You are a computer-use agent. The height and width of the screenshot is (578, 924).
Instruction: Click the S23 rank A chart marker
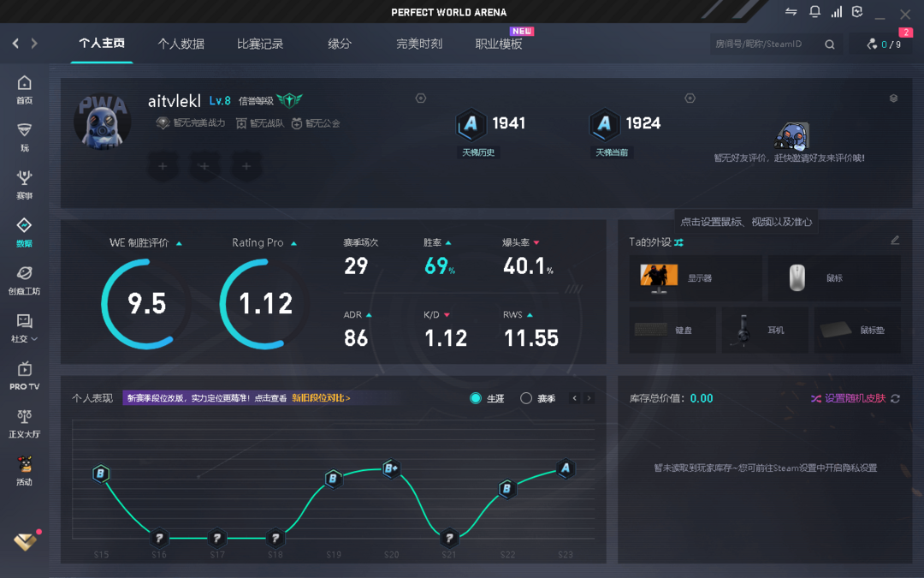coord(565,468)
